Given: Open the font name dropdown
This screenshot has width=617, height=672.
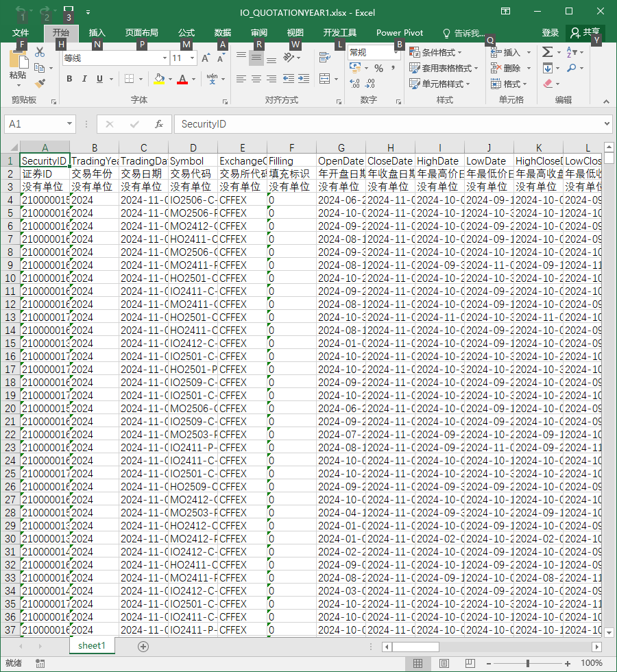Looking at the screenshot, I should (165, 58).
